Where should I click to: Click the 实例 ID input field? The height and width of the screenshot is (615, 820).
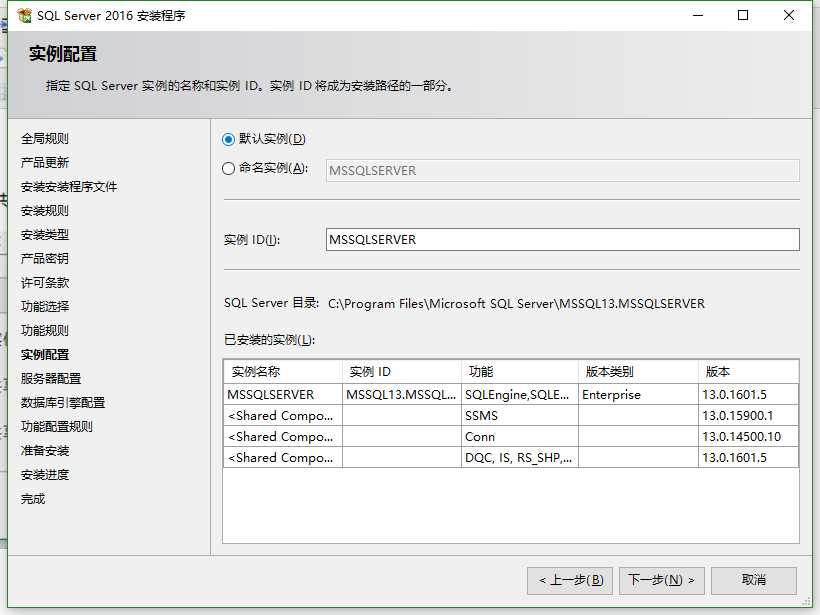[563, 240]
